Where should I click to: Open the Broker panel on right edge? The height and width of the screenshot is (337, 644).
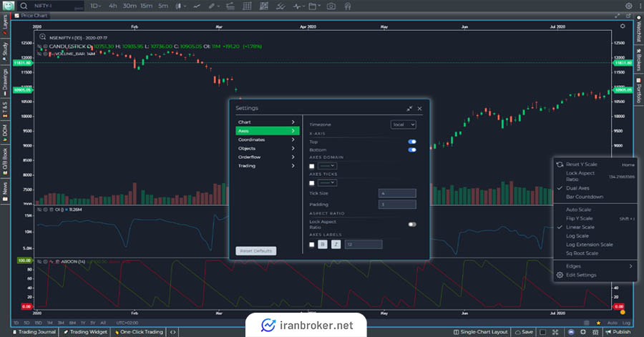click(639, 59)
